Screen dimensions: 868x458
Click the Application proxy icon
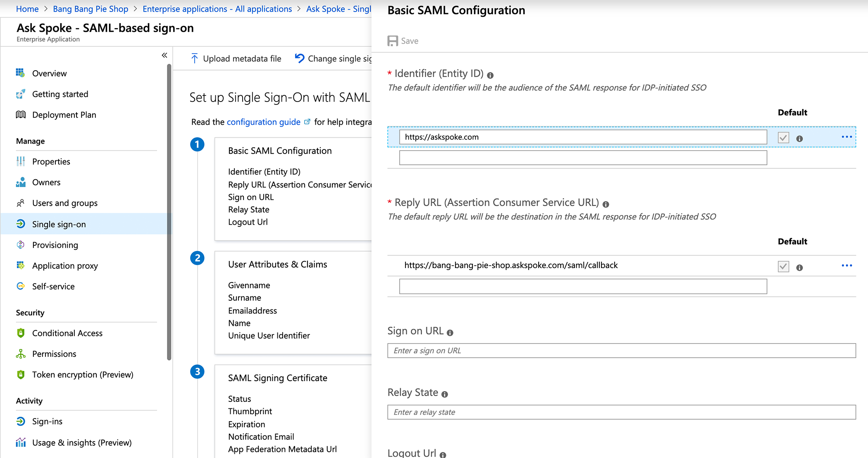20,266
